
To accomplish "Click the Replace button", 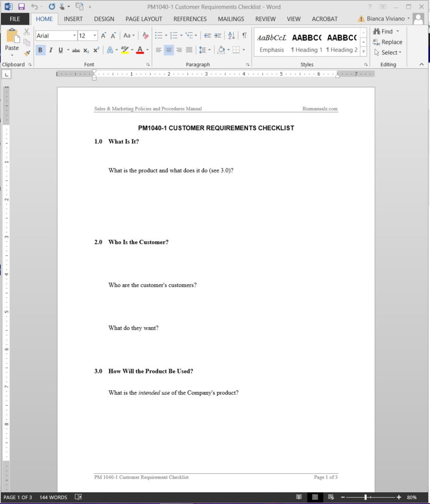I will 388,42.
